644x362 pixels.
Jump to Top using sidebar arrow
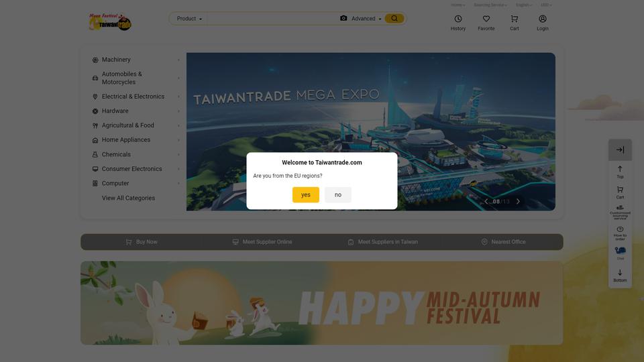click(x=620, y=172)
